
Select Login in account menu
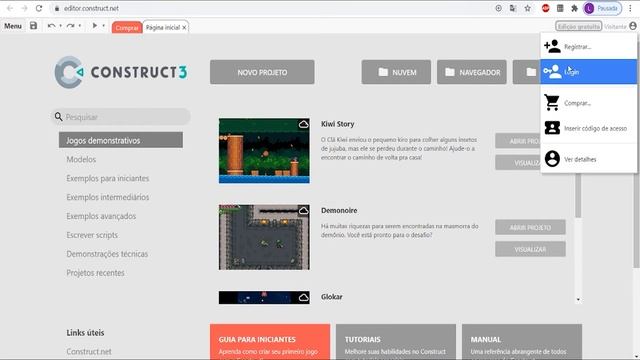pos(589,72)
